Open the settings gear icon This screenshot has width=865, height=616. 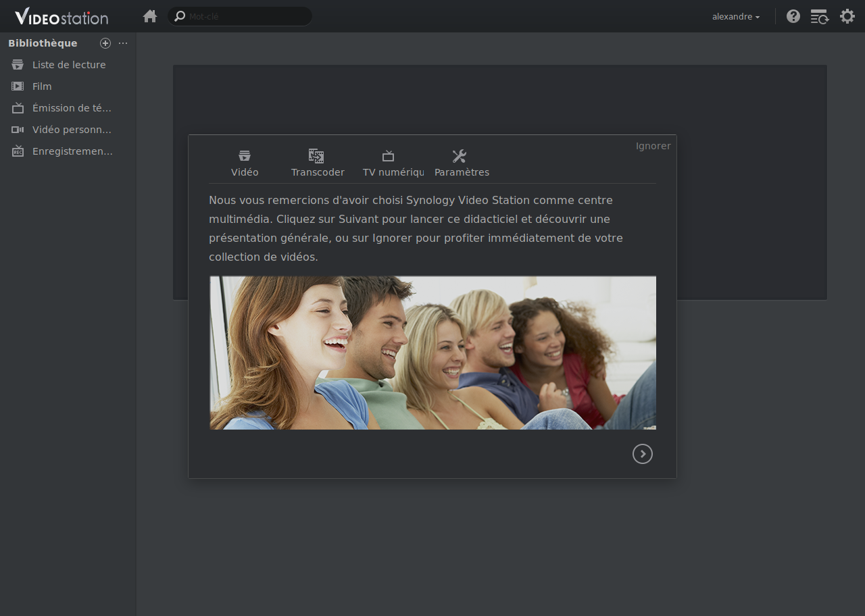847,16
